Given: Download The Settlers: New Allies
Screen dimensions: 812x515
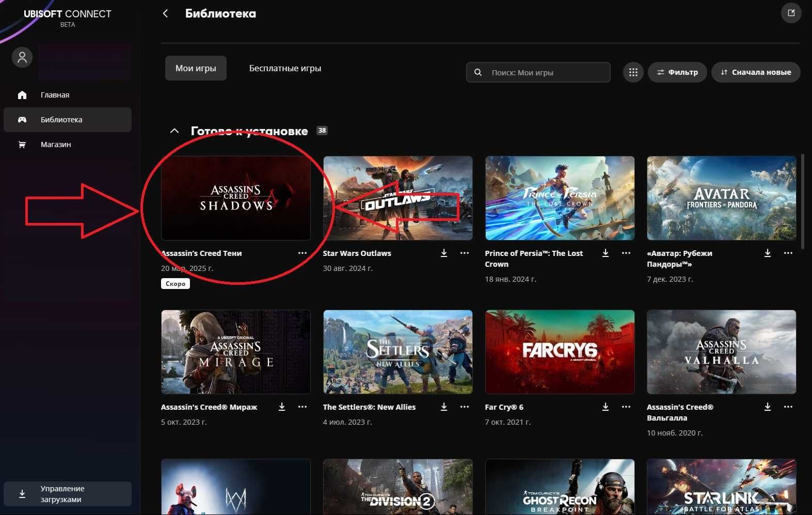Looking at the screenshot, I should 444,407.
